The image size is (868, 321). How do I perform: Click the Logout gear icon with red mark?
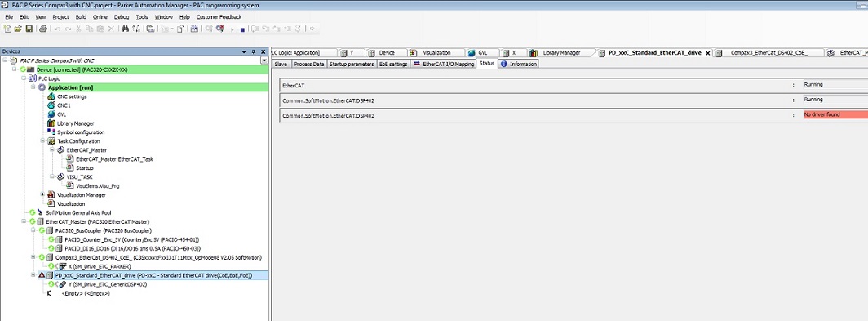coord(220,29)
